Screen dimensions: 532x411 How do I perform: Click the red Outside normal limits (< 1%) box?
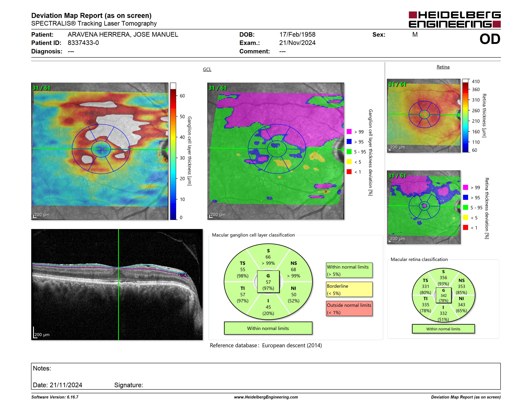[349, 308]
